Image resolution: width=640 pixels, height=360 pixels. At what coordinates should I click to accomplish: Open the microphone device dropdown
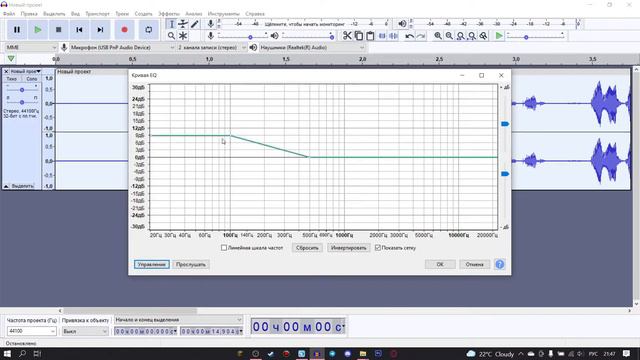122,47
